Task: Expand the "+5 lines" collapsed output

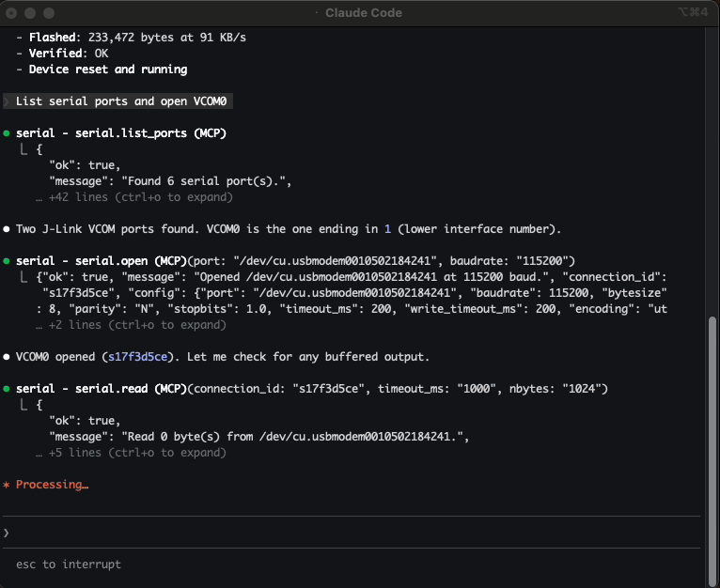Action: (130, 453)
